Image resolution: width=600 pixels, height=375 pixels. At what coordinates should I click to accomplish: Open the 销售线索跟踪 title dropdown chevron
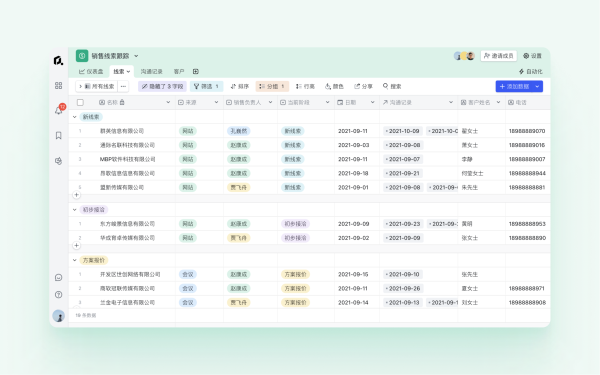point(136,56)
